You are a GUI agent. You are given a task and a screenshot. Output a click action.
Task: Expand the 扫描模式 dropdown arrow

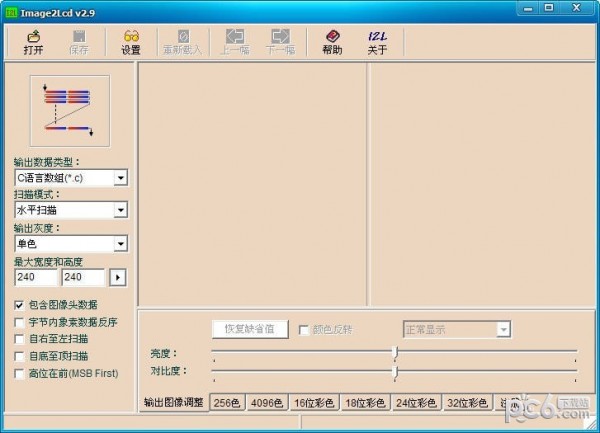point(121,210)
